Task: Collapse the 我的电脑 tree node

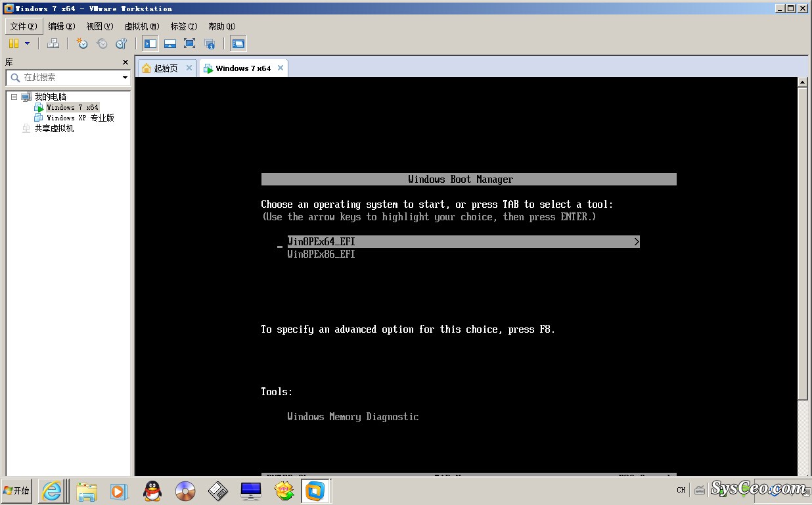Action: point(14,97)
